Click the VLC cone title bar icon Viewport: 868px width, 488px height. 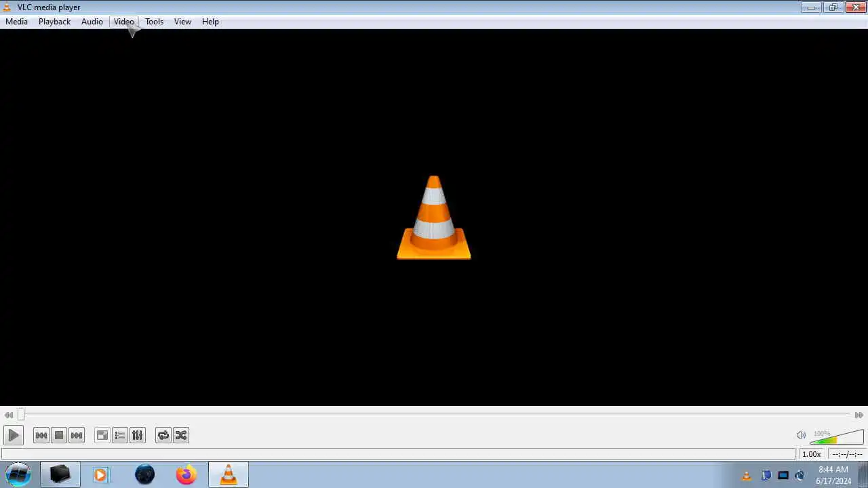[x=7, y=7]
